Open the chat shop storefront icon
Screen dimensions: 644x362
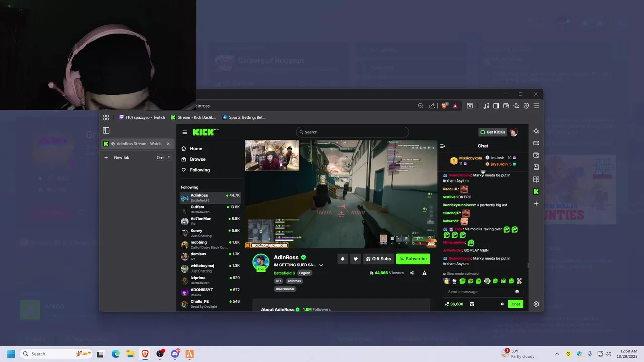(472, 304)
